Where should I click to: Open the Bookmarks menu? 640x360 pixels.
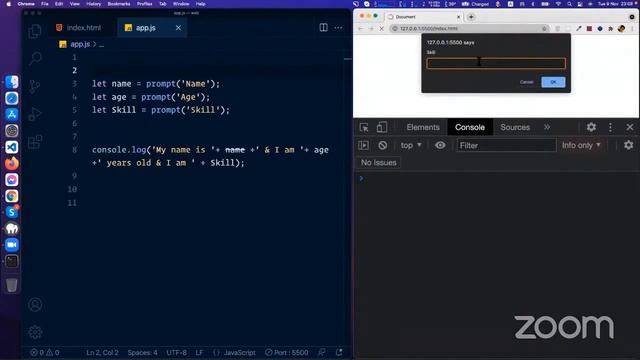click(x=119, y=4)
